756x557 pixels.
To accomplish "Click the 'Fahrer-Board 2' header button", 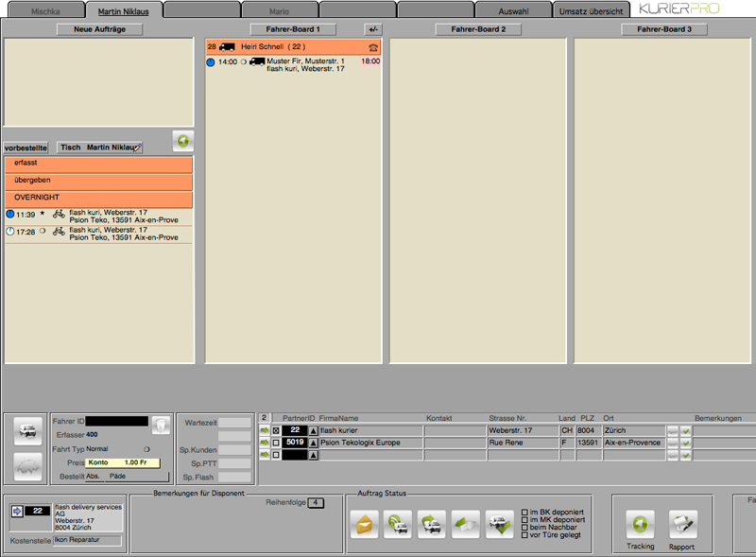I will point(478,29).
